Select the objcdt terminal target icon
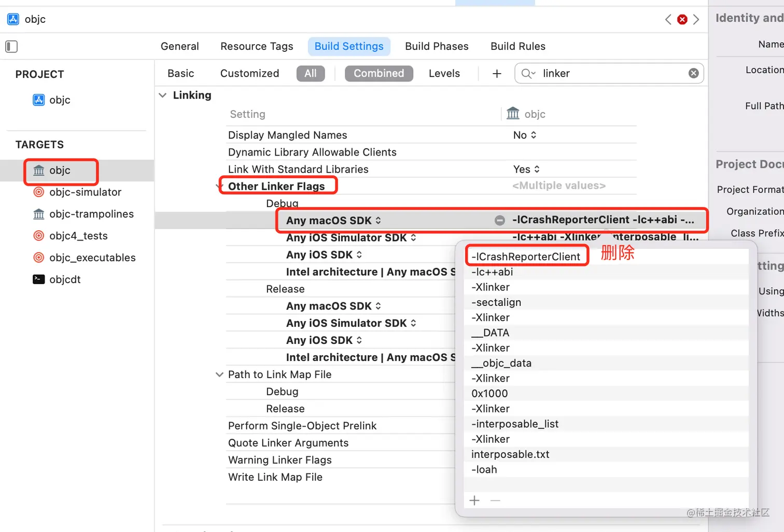The image size is (784, 532). (39, 279)
